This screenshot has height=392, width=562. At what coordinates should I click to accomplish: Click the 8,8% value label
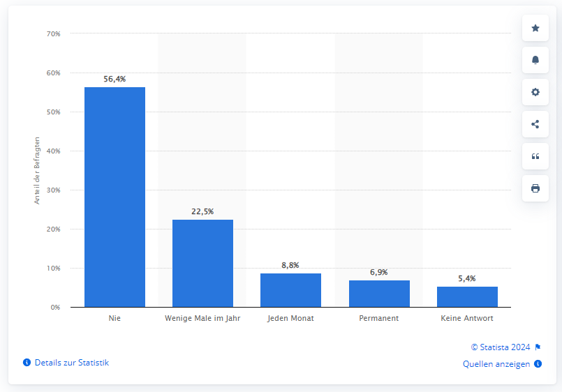290,265
